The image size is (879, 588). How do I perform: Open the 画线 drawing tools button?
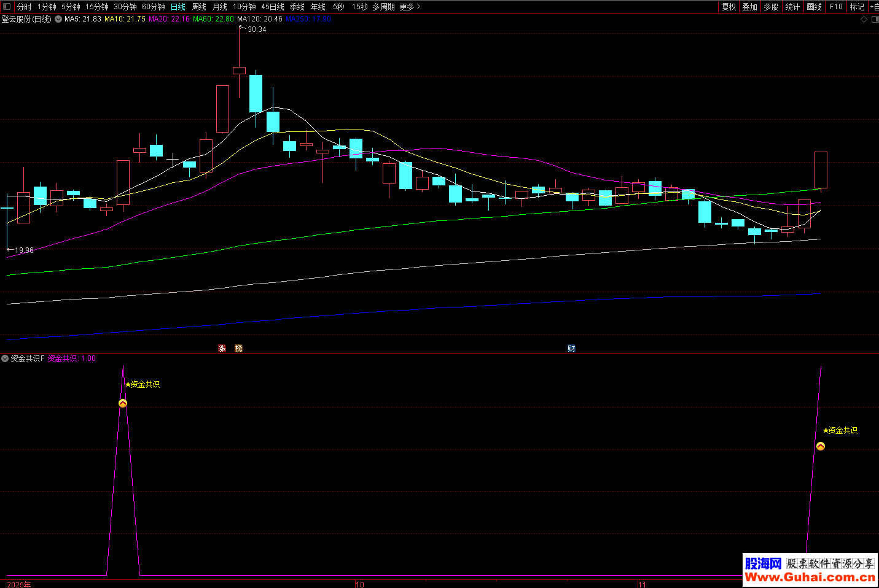point(814,7)
